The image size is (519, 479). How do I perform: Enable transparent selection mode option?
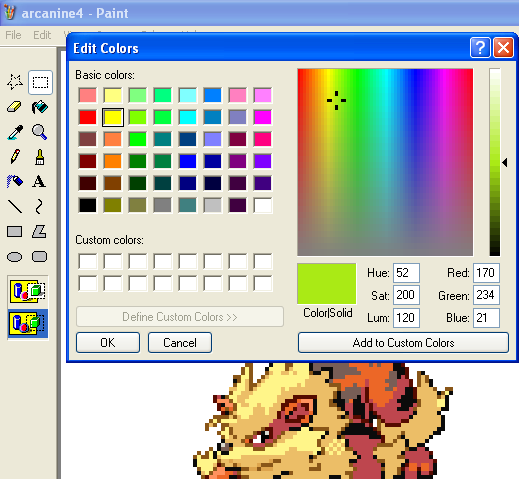point(28,323)
